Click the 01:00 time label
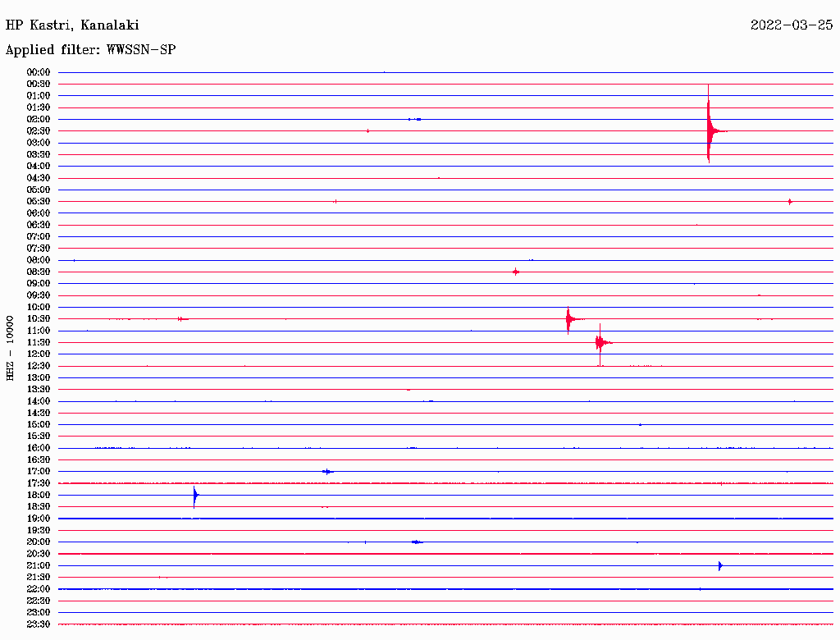Image resolution: width=840 pixels, height=640 pixels. point(39,96)
